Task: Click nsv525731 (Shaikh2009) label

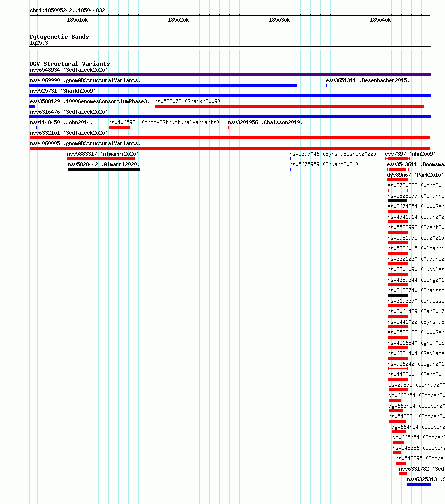Action: (63, 91)
